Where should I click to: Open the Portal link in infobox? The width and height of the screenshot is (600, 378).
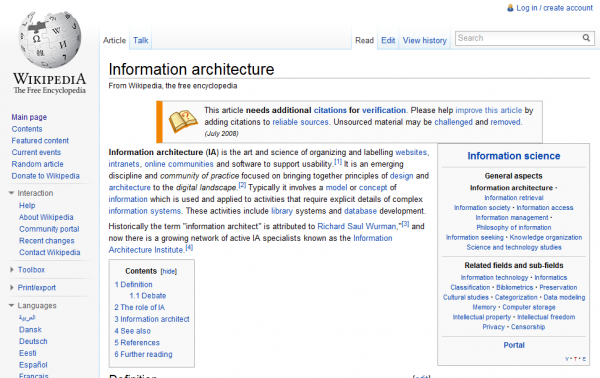coord(514,345)
